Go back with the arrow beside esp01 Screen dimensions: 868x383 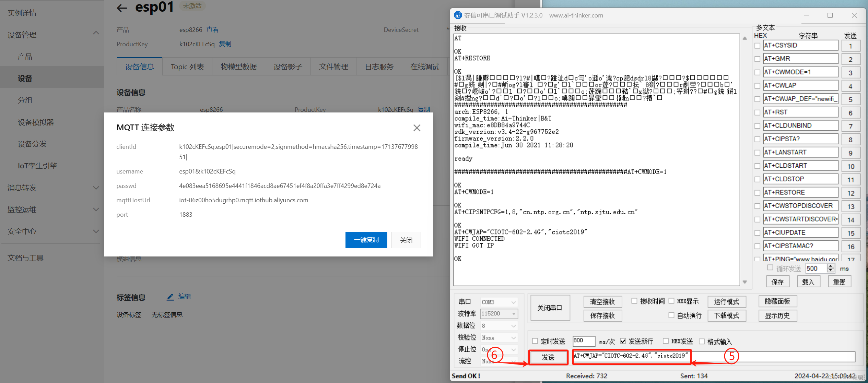point(122,8)
